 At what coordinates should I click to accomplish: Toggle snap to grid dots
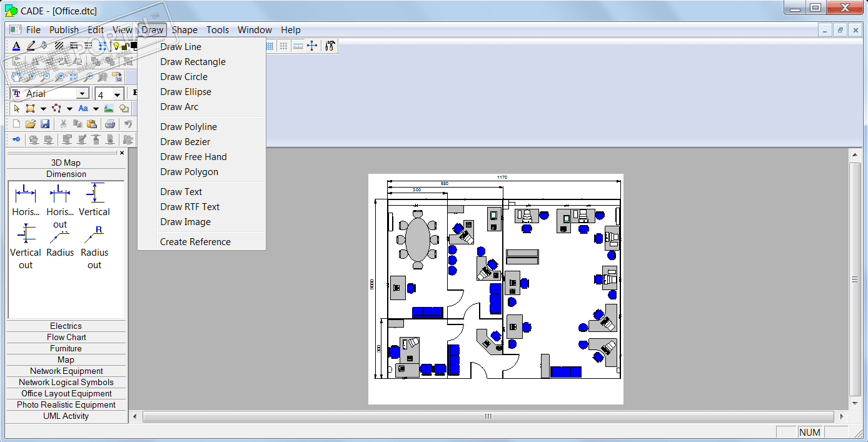pos(283,46)
